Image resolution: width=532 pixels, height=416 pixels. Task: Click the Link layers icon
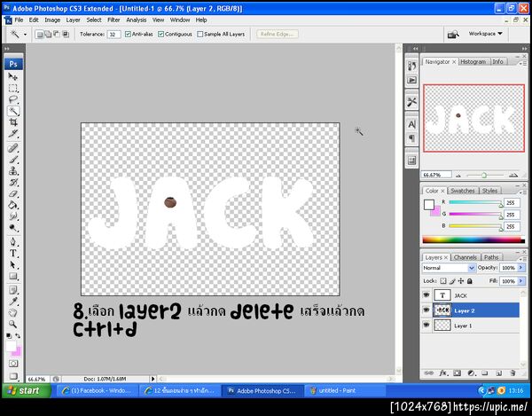[x=429, y=373]
